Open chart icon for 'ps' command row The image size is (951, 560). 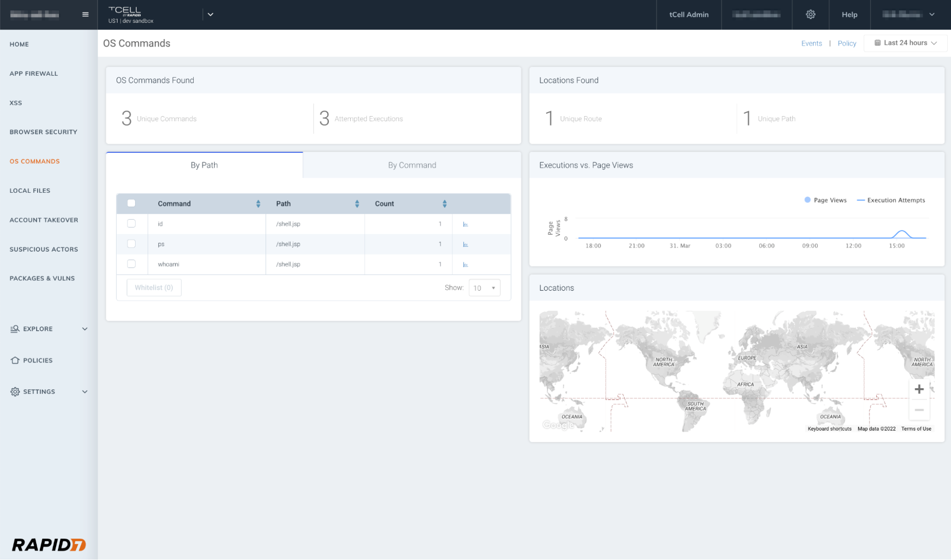(x=465, y=244)
